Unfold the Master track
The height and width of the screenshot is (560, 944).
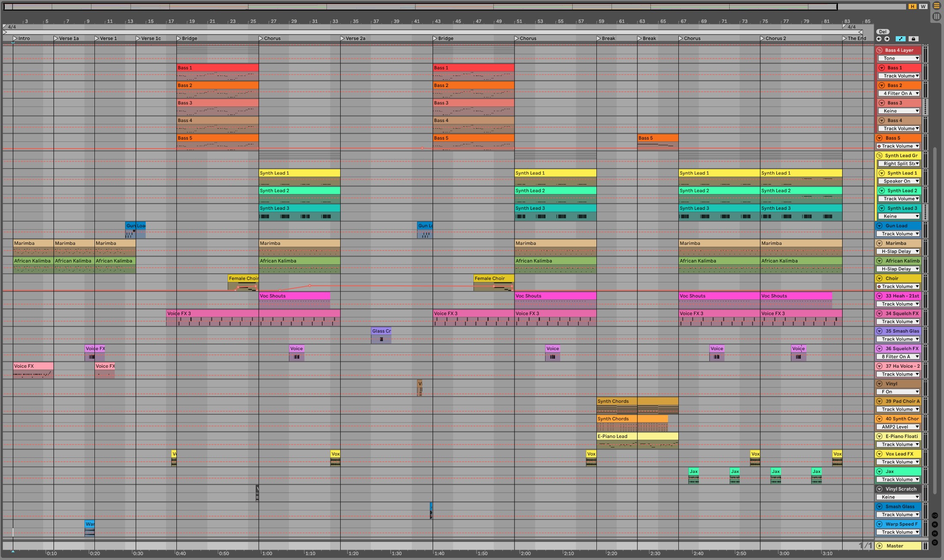(879, 546)
